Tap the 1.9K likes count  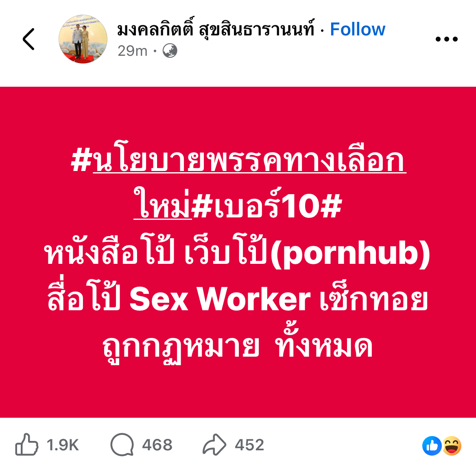point(63,445)
